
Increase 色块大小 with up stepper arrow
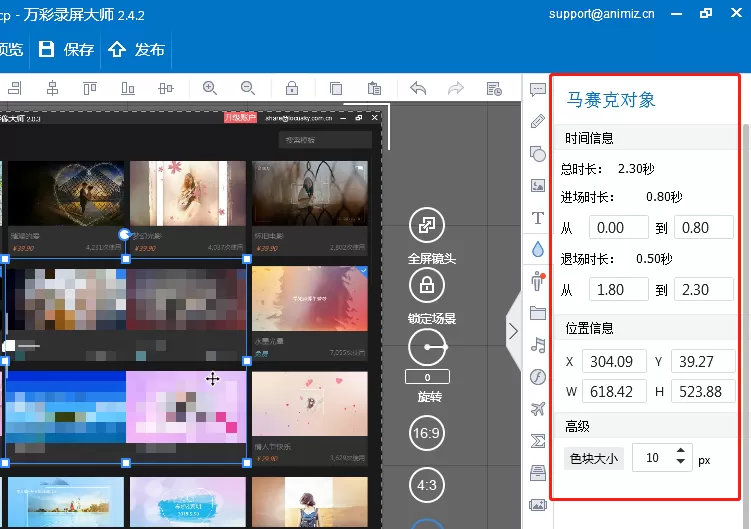[x=681, y=450]
